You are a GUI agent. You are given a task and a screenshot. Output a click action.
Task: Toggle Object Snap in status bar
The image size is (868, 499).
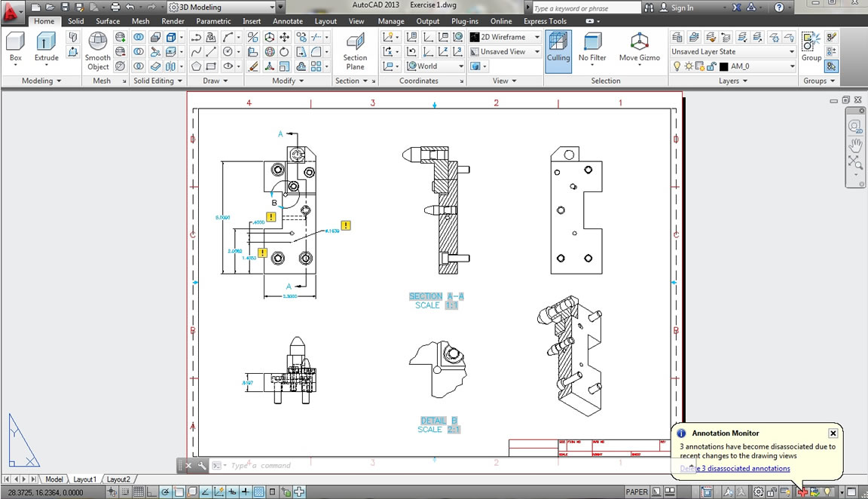click(x=179, y=491)
